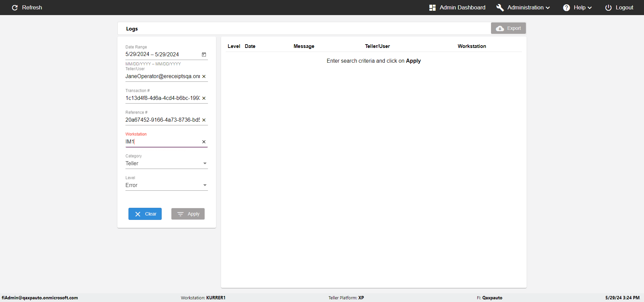Click the Workstation column header

coord(472,46)
